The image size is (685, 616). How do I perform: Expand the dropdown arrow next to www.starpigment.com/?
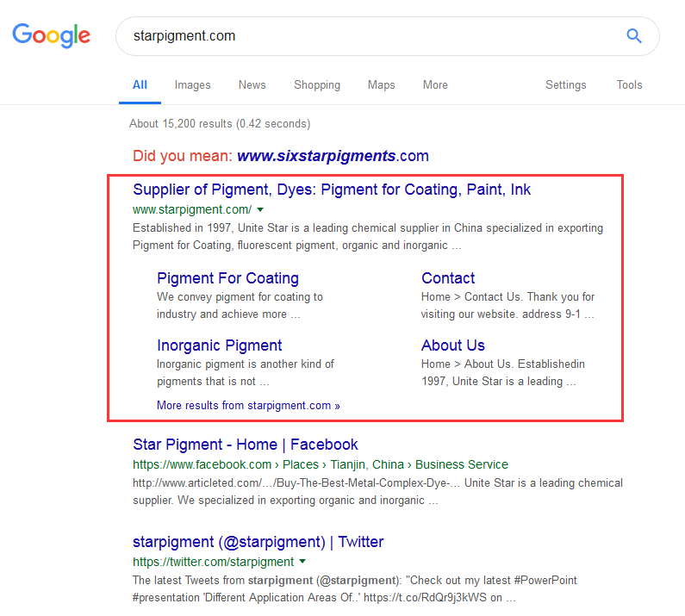point(260,209)
